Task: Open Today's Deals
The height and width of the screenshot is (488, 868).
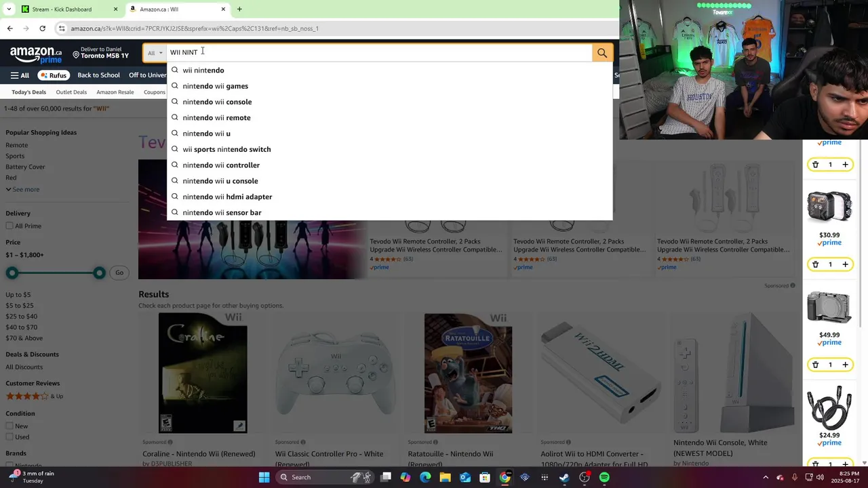Action: [28, 92]
